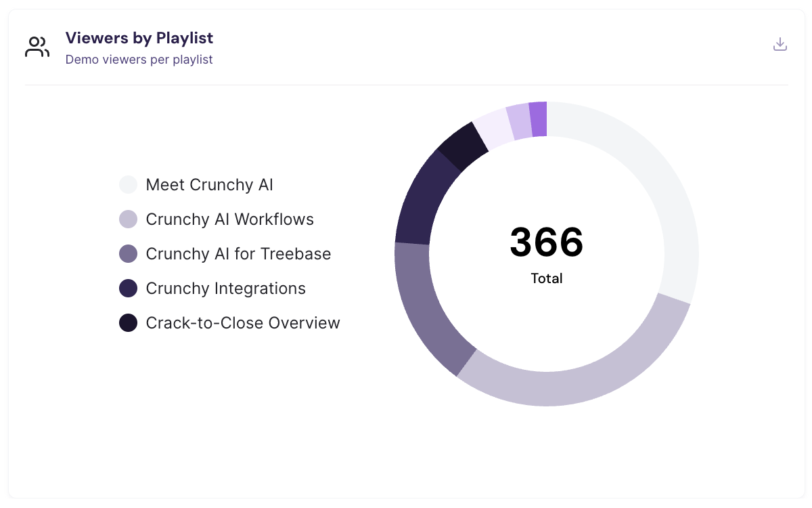This screenshot has width=812, height=508.
Task: Click the Crunchy AI Workflows legend color dot
Action: coord(128,219)
